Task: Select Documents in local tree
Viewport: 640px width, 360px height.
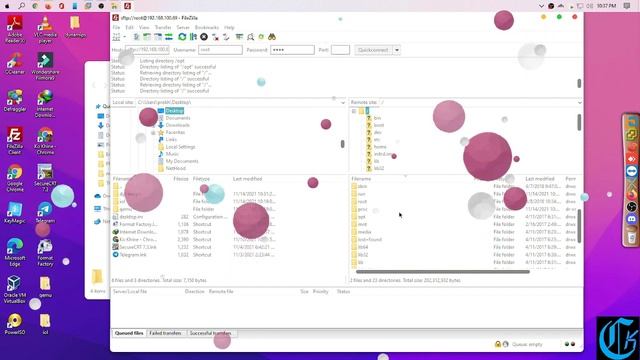Action: (x=178, y=118)
